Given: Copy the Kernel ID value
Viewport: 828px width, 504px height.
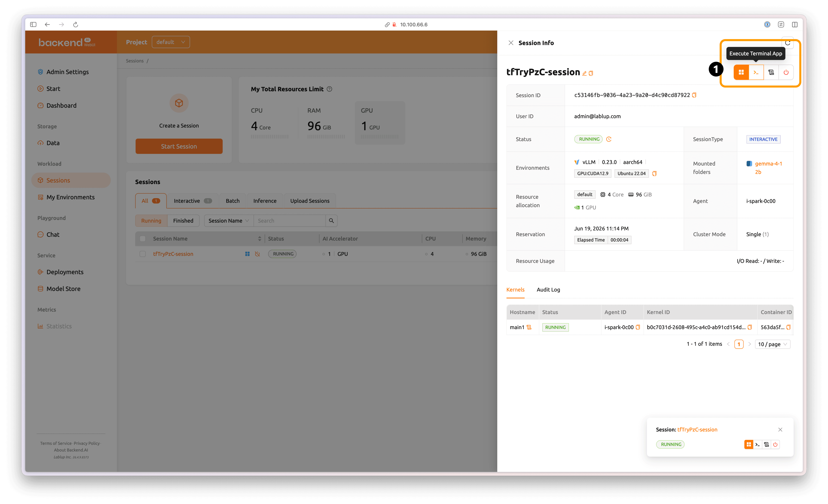Looking at the screenshot, I should [x=750, y=327].
